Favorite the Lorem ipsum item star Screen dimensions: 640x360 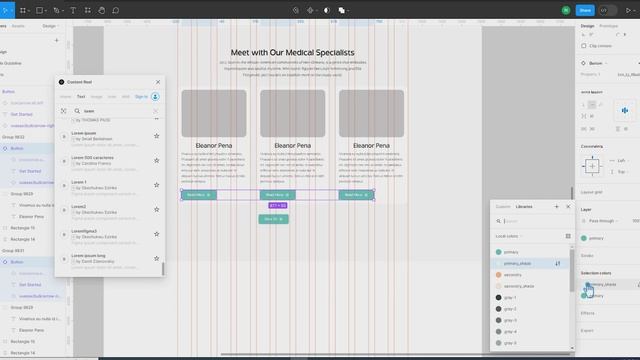pos(156,136)
